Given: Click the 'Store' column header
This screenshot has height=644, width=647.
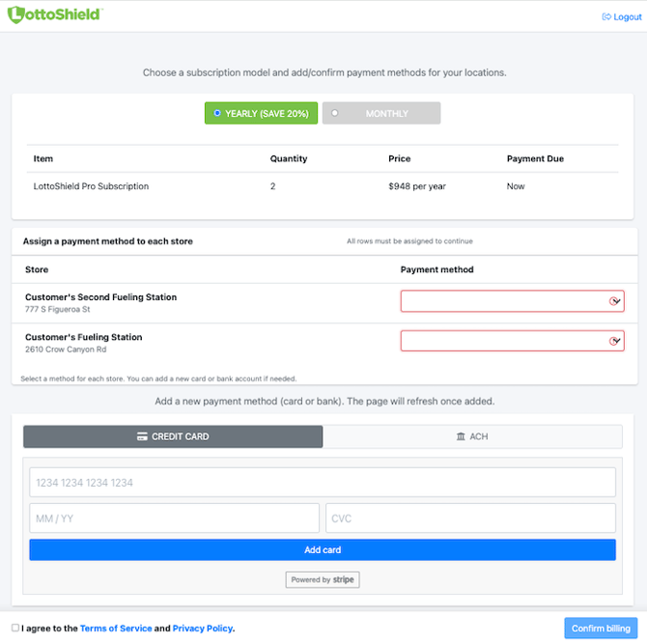Looking at the screenshot, I should 37,269.
